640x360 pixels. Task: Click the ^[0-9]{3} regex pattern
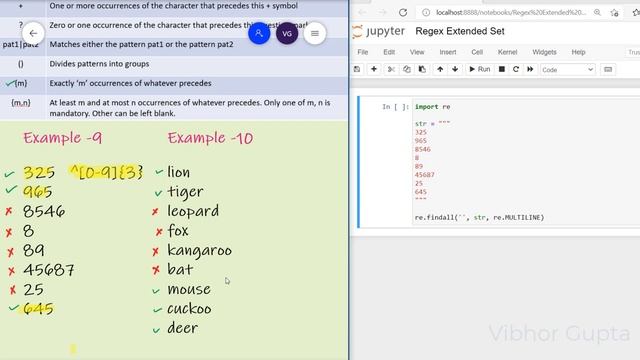tap(107, 172)
